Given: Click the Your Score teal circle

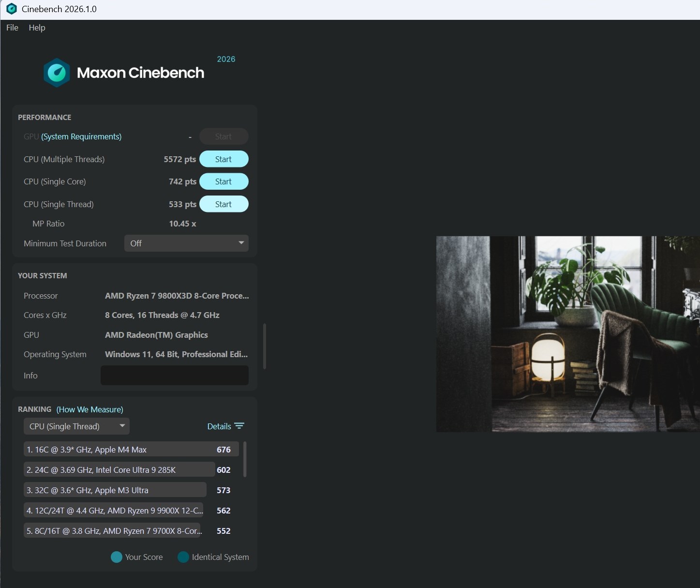Looking at the screenshot, I should [117, 557].
